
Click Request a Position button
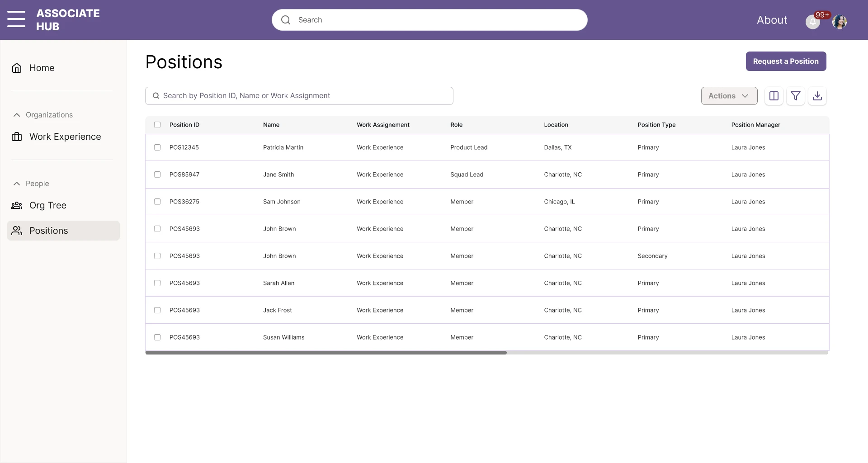[x=786, y=61]
